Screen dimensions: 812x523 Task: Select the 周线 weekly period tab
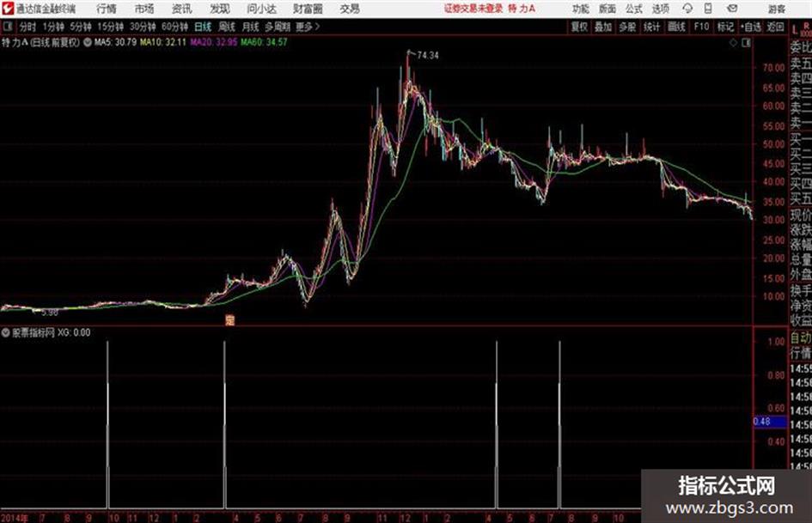(227, 27)
